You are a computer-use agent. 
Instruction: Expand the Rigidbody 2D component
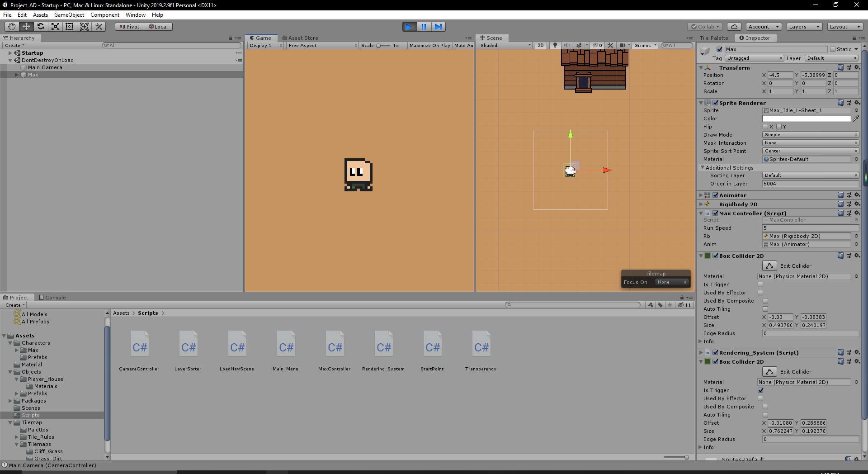[701, 204]
